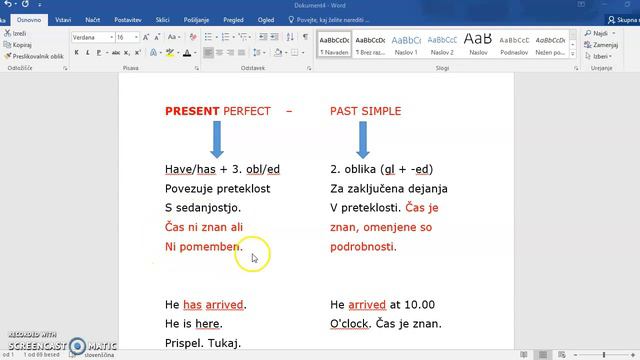Apply yellow text highlight
Viewport: 640px width, 360px height.
tap(170, 53)
